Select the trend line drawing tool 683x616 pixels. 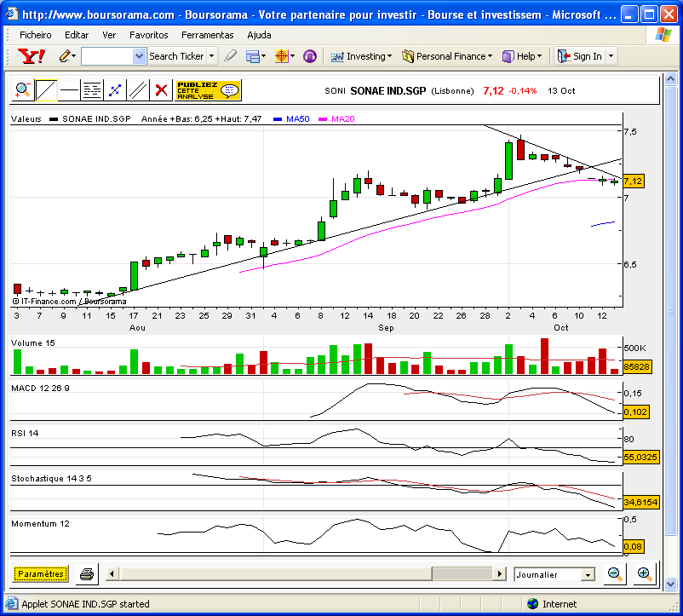click(46, 90)
